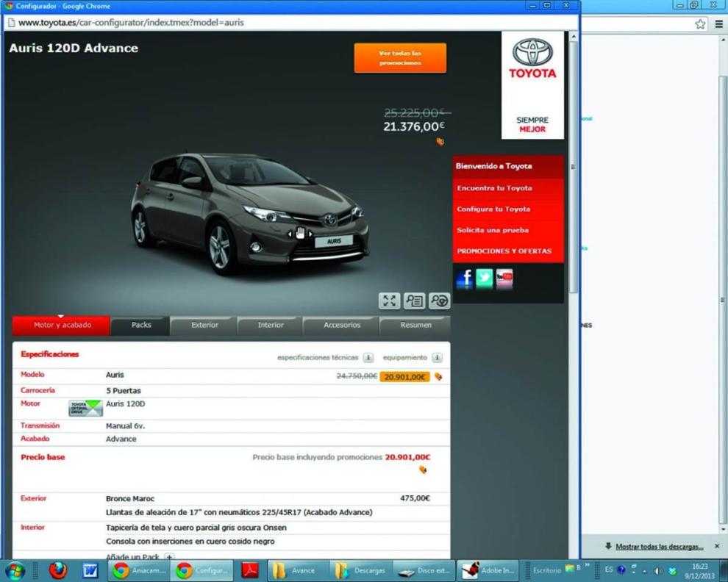Open Toyota's Twitter page icon
Viewport: 728px width, 582px height.
tap(485, 279)
